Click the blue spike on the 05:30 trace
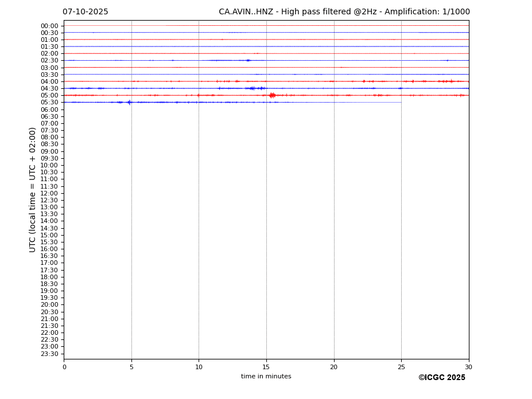The height and width of the screenshot is (399, 532). [x=129, y=102]
